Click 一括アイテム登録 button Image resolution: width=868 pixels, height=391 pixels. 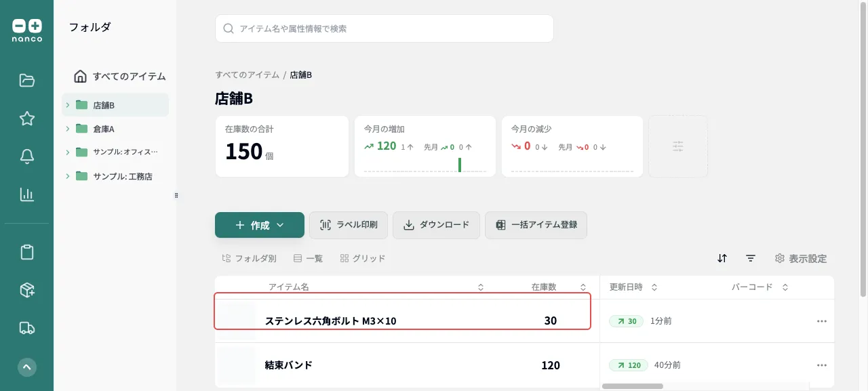pos(536,225)
